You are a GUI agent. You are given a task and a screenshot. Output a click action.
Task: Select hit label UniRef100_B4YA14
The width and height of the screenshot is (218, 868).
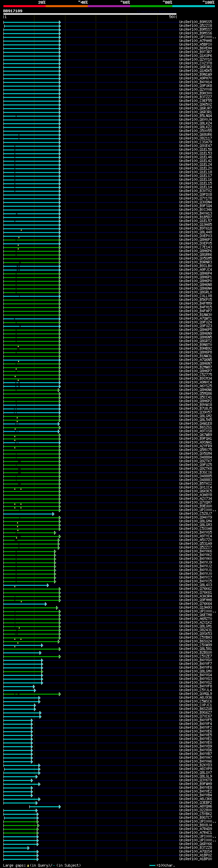[x=196, y=82]
